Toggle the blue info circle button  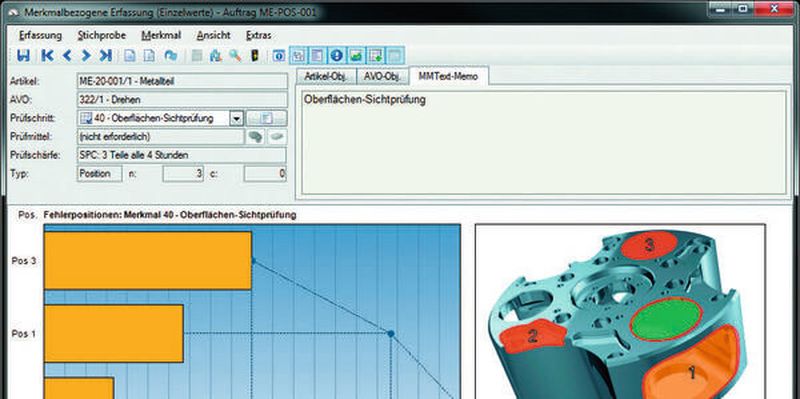click(x=336, y=55)
